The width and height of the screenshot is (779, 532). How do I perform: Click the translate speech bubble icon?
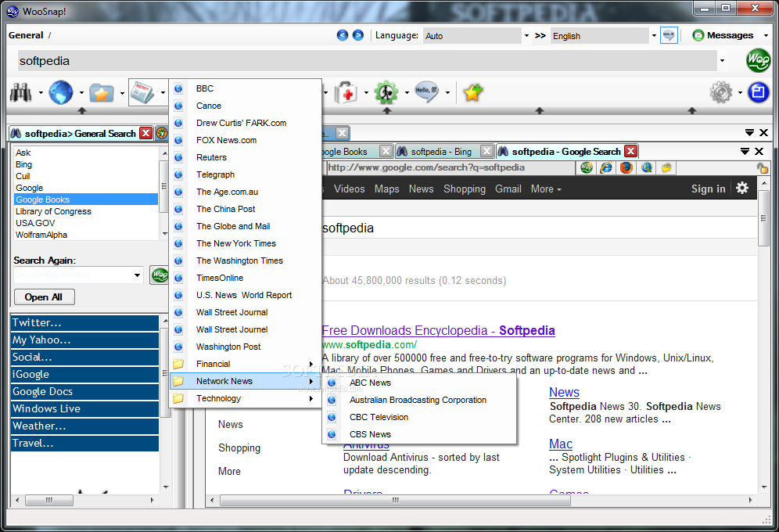(669, 35)
